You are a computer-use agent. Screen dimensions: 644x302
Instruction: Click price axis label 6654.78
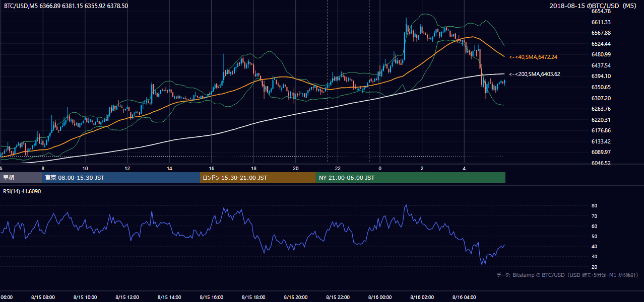601,11
